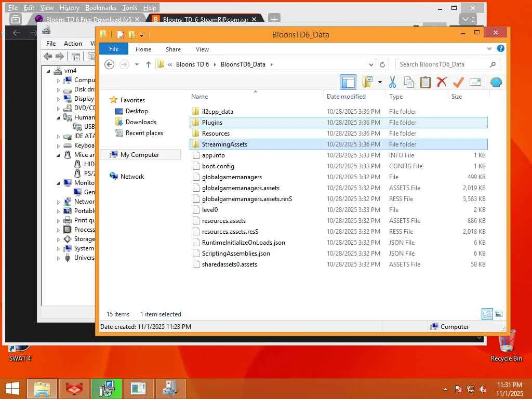Open the Recycle Bin desktop icon
532x399 pixels.
[x=506, y=345]
